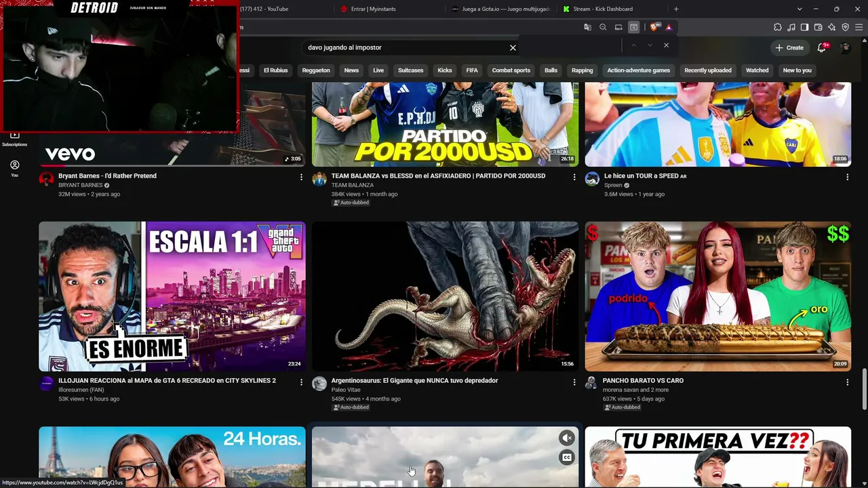Select the FIFA filter chip
This screenshot has width=868, height=488.
pyautogui.click(x=472, y=70)
